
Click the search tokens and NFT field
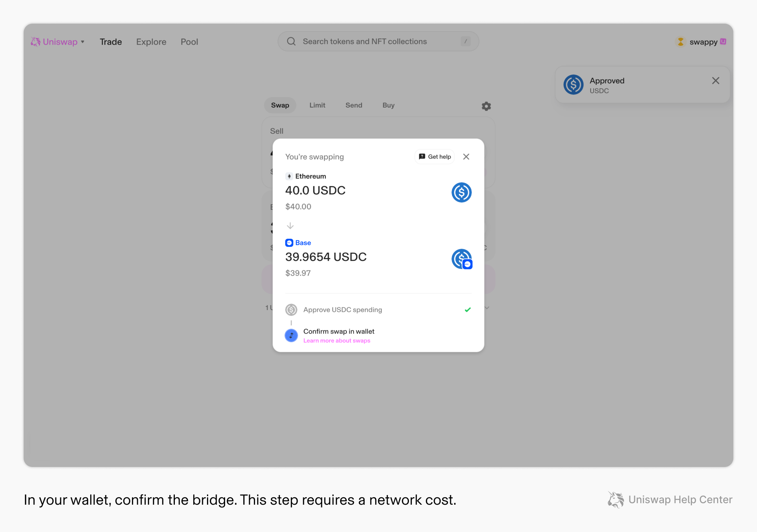[378, 41]
